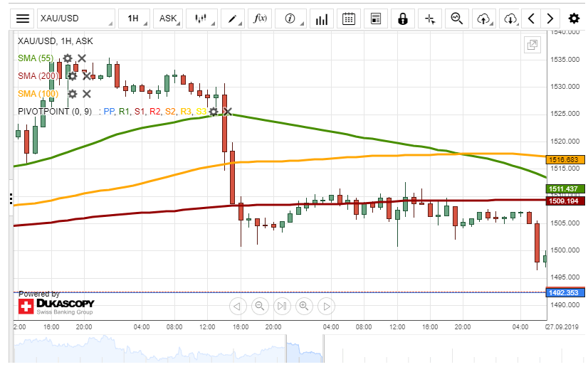Click the bar chart volume icon

(x=321, y=18)
